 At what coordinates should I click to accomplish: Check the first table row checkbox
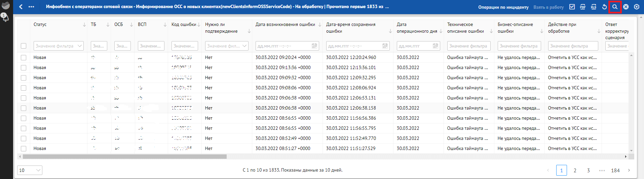point(24,58)
